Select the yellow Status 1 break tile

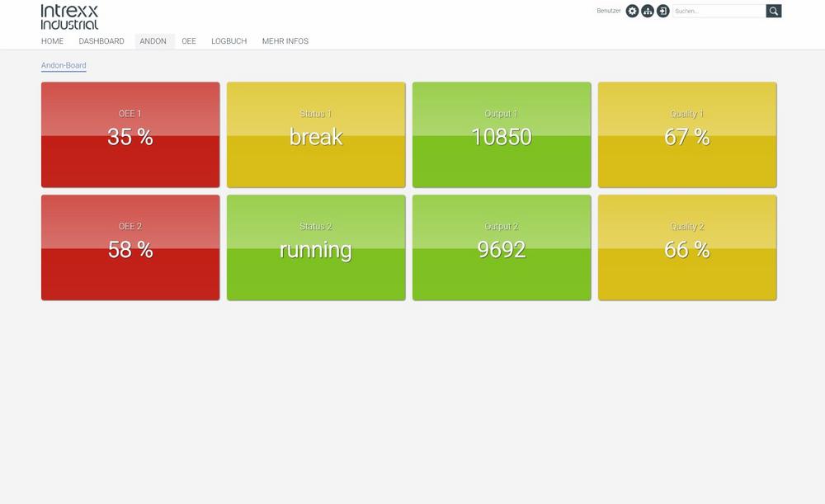click(316, 134)
